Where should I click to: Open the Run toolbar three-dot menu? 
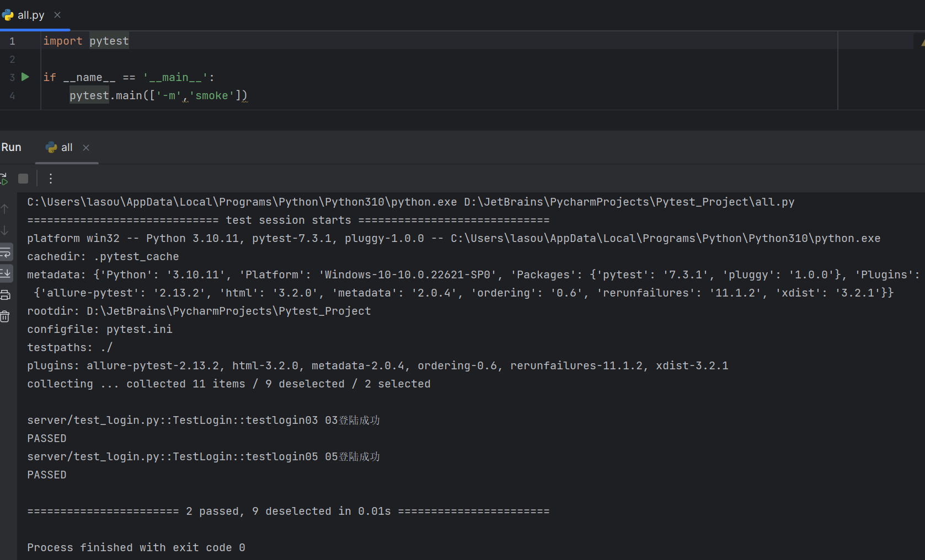point(51,179)
